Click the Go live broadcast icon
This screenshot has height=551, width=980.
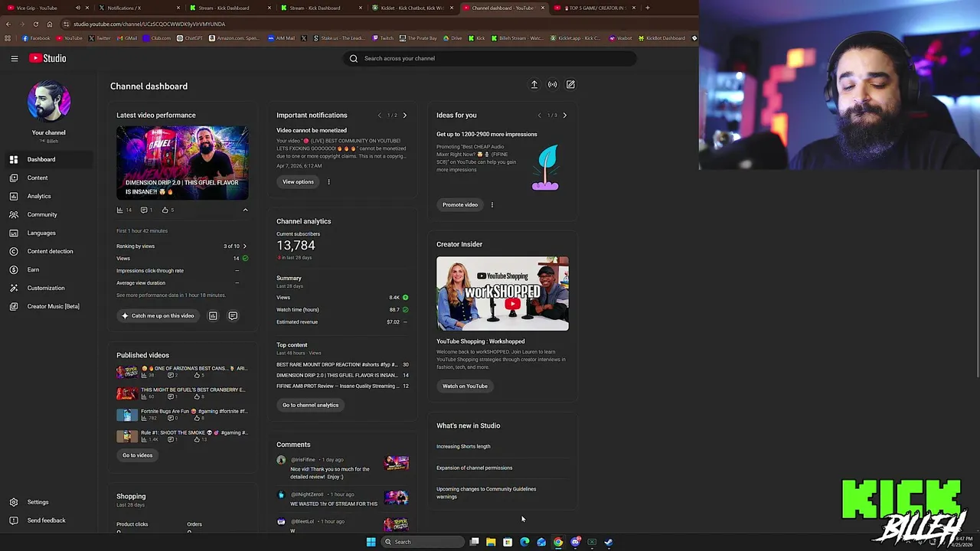pos(552,85)
